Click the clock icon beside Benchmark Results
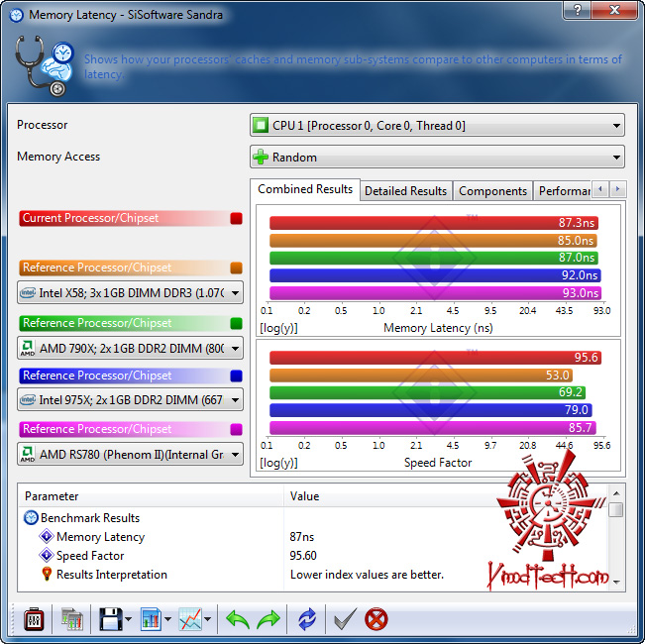The height and width of the screenshot is (644, 645). coord(31,518)
